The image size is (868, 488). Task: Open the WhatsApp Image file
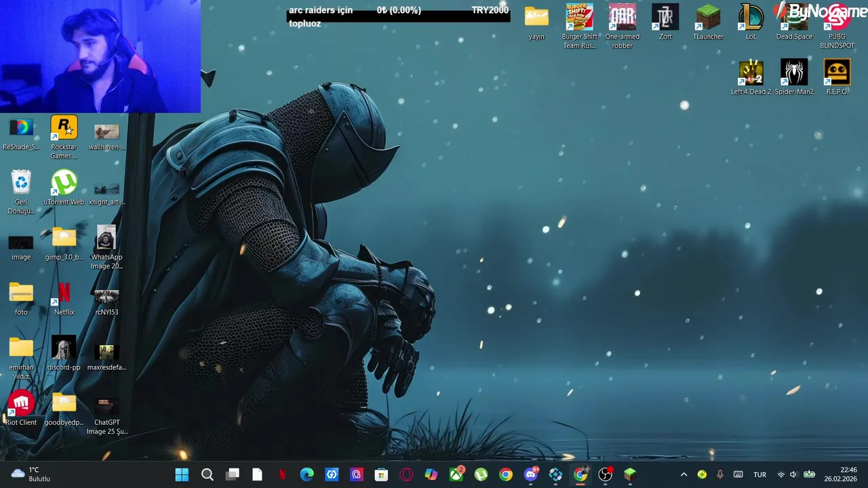click(106, 248)
